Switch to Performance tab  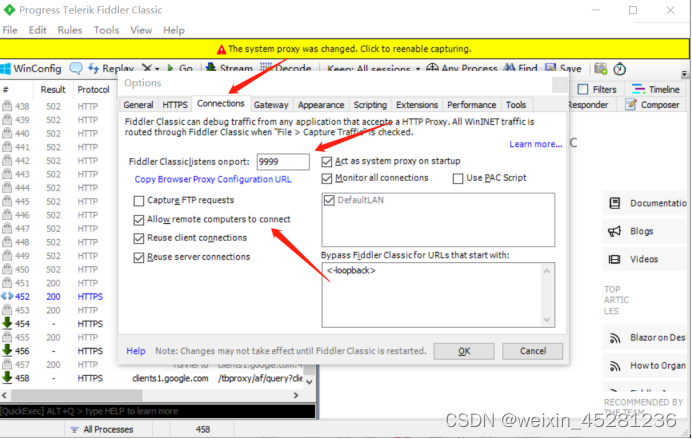(472, 105)
